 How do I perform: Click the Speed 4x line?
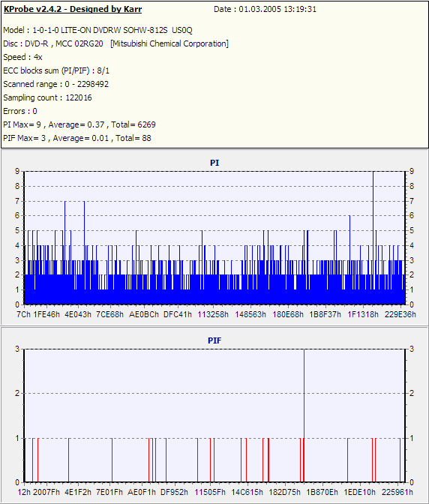click(x=22, y=57)
